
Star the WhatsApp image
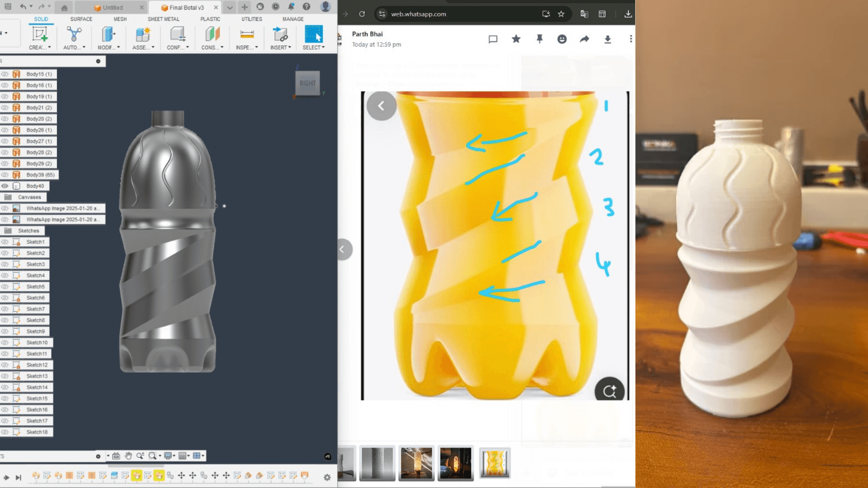click(516, 39)
